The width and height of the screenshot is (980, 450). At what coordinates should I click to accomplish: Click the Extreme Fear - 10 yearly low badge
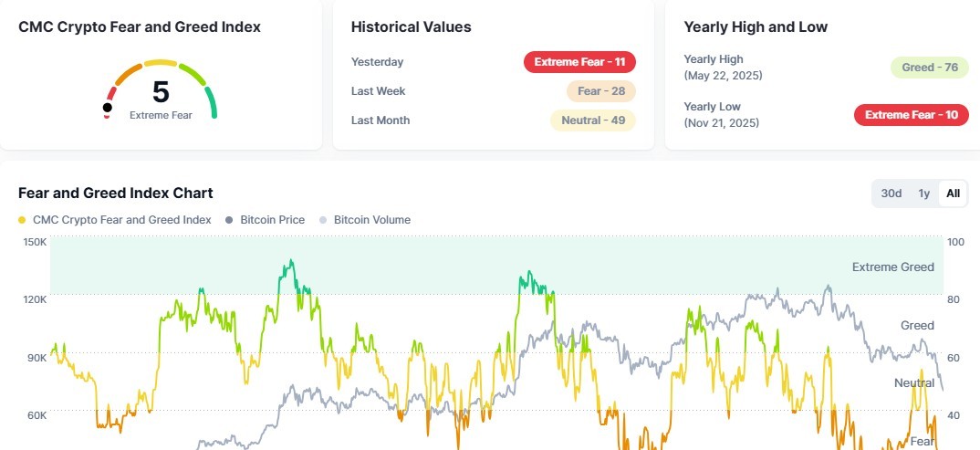911,115
